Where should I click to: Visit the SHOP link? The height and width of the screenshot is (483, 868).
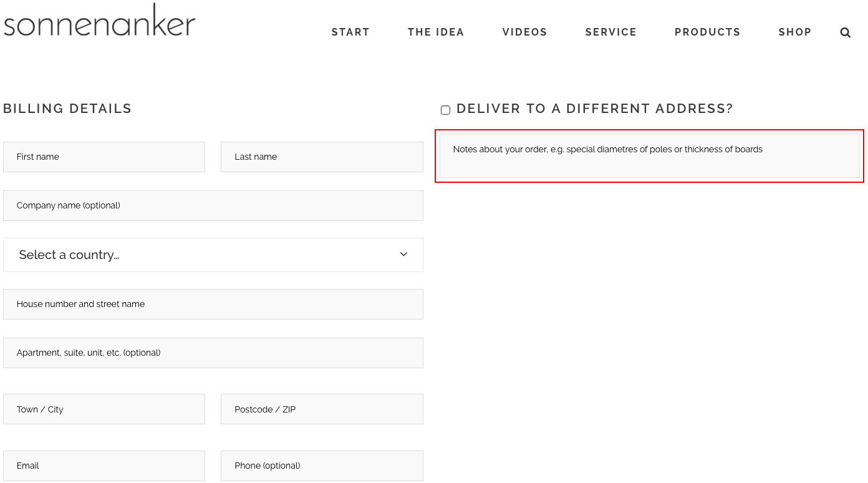(x=794, y=32)
